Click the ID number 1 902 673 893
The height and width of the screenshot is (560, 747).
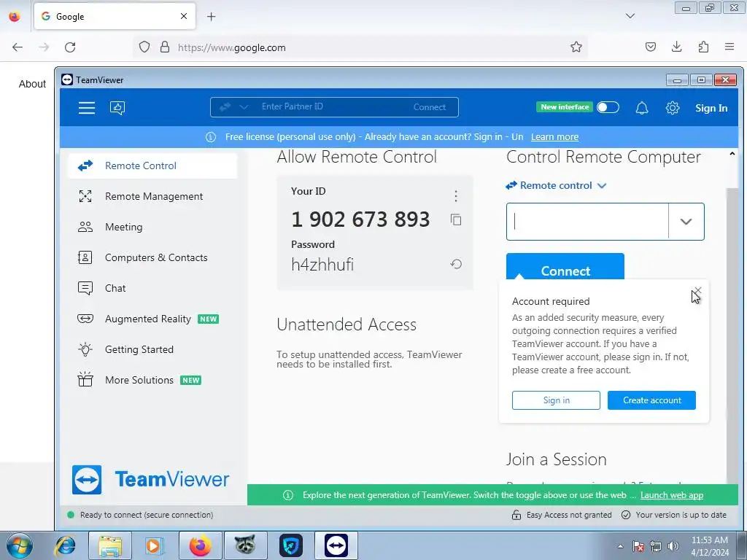click(360, 219)
